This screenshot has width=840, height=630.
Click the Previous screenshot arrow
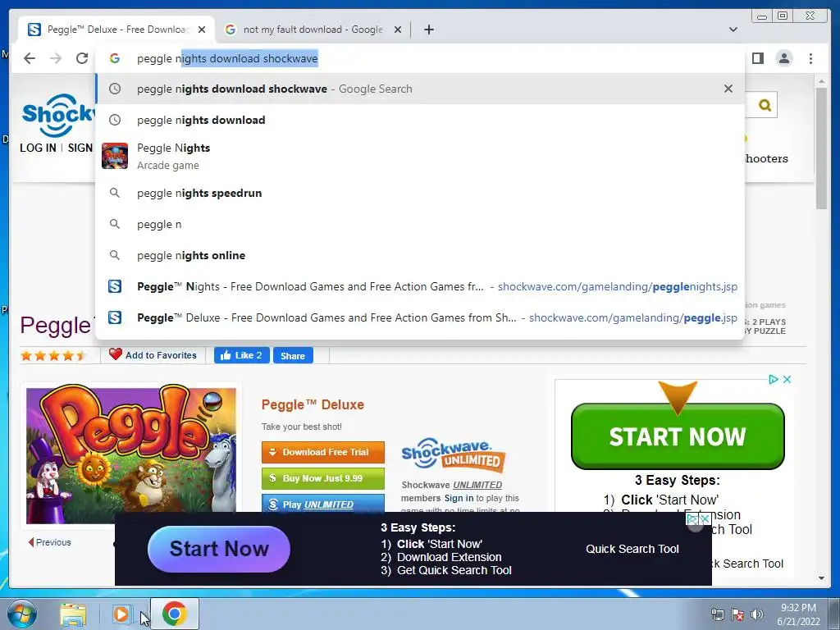point(49,542)
